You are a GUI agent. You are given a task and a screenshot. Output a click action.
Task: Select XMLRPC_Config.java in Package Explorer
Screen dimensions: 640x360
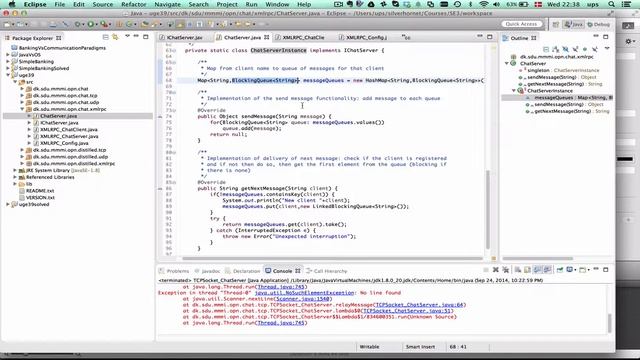pyautogui.click(x=64, y=143)
